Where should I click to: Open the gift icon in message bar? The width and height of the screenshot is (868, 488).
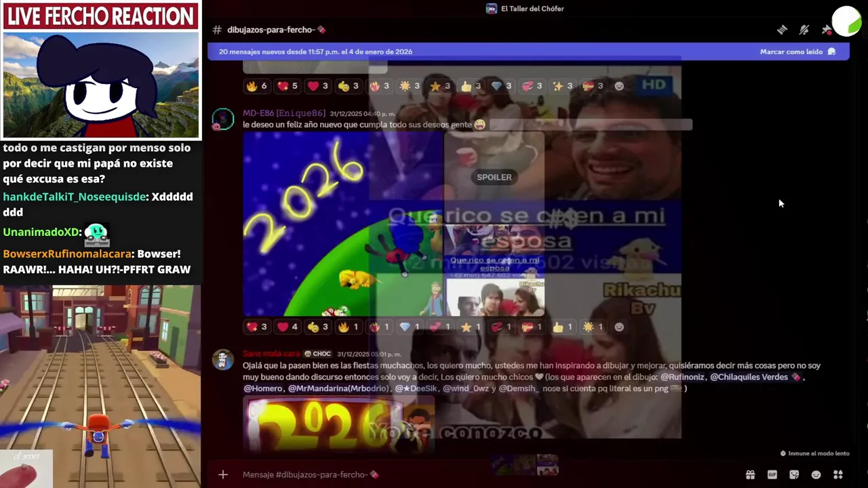point(750,474)
